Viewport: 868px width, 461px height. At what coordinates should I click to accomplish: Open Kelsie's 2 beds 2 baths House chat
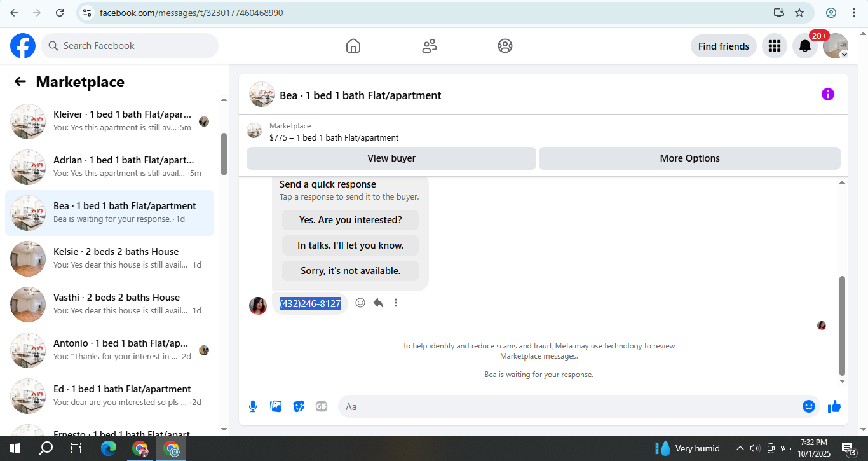109,258
